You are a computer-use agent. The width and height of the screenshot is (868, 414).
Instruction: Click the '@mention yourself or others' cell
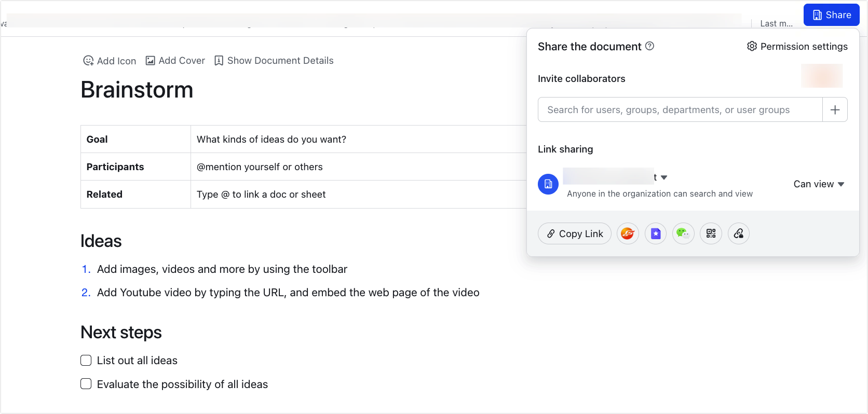coord(359,167)
